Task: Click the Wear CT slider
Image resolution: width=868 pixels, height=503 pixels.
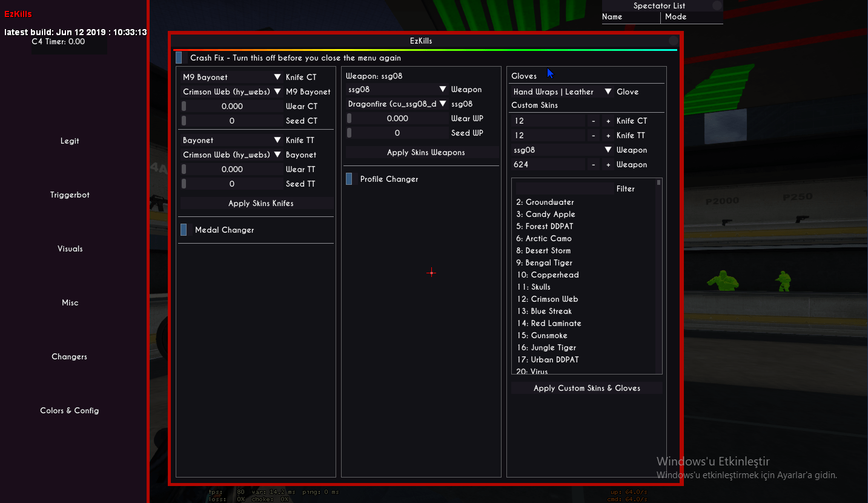Action: (x=232, y=106)
